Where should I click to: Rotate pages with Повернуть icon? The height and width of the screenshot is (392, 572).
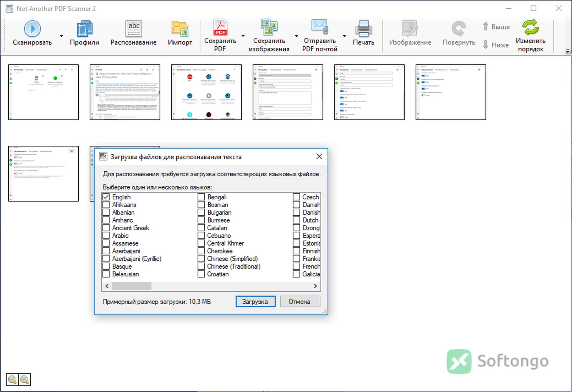tap(459, 33)
